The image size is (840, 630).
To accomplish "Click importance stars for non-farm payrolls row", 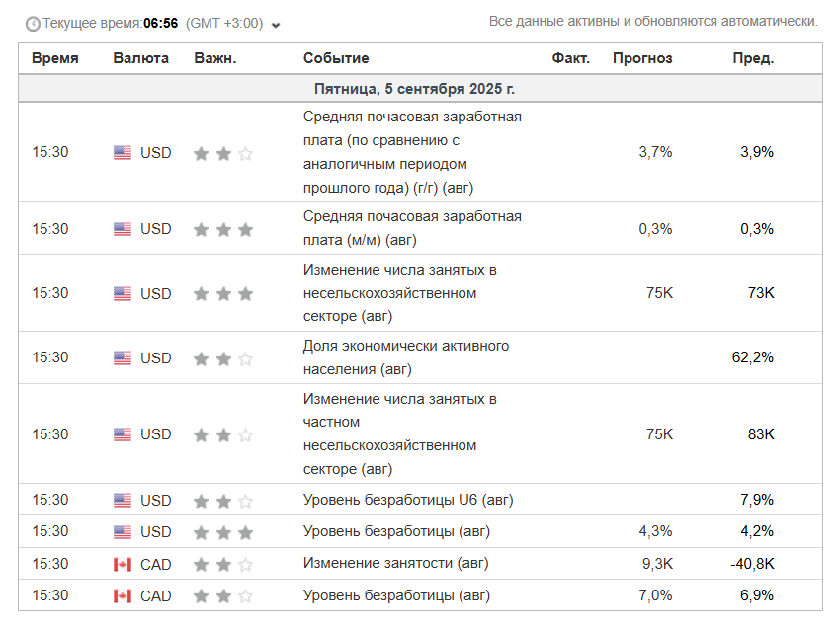I will (223, 294).
